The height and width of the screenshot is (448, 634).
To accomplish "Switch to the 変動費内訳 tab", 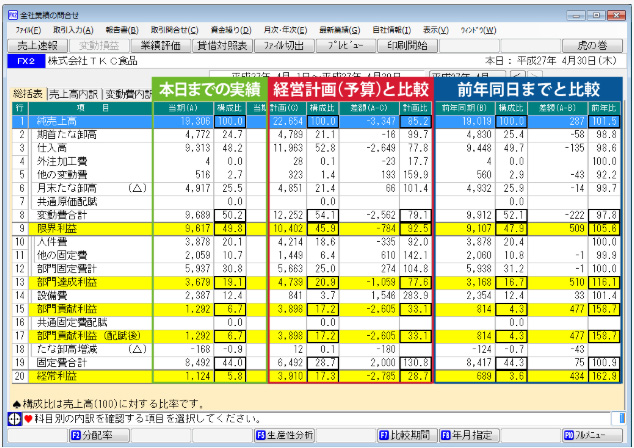I will 128,94.
